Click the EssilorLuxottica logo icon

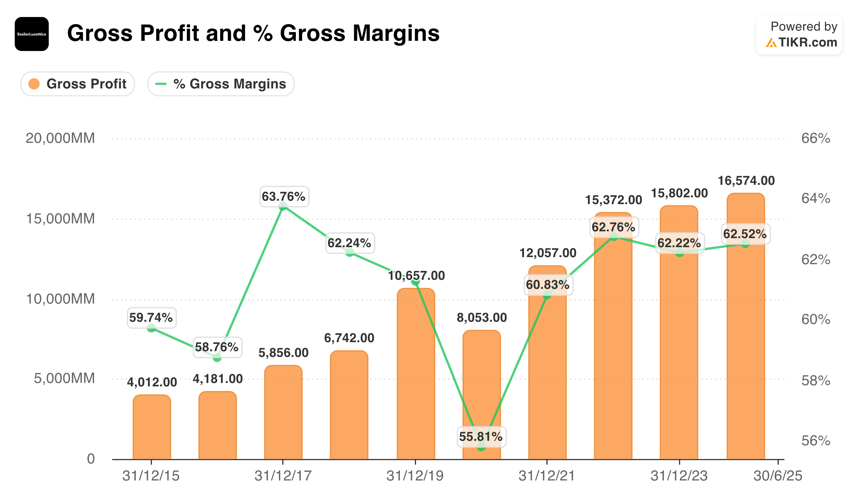(x=32, y=34)
